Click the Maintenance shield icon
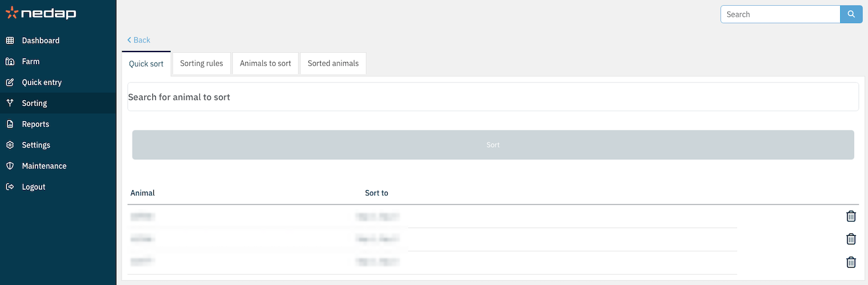 [x=10, y=166]
